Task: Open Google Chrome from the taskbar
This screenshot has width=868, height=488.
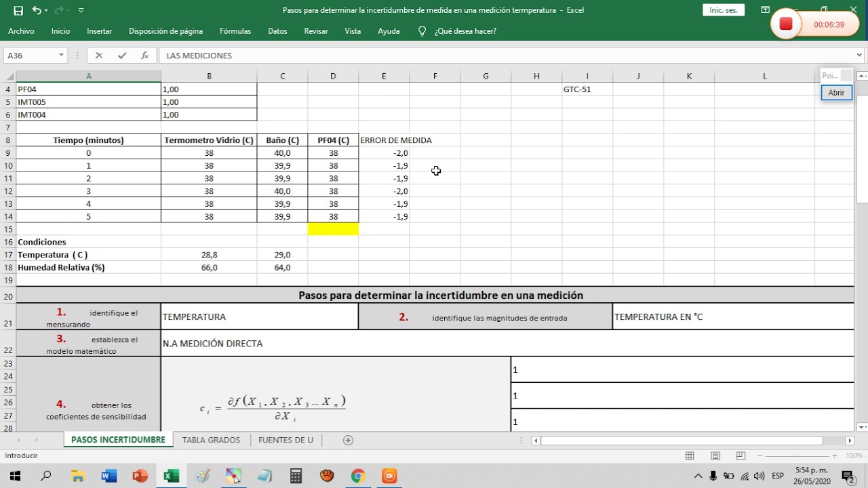Action: (x=358, y=476)
